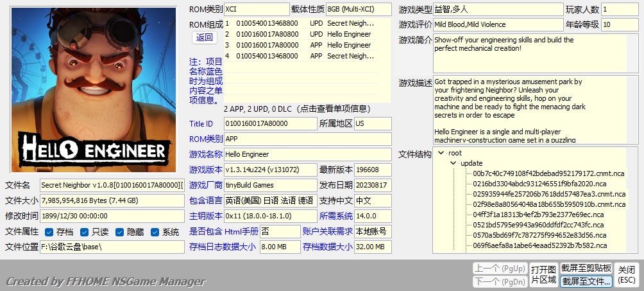Click the 返回 back button
Viewport: 644px width, 291px height.
(x=205, y=38)
